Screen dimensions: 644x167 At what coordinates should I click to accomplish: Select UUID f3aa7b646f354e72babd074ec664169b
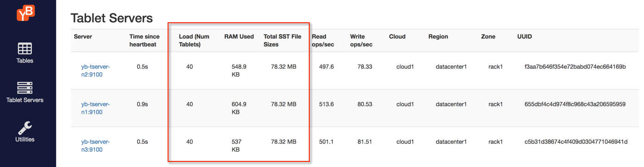(575, 67)
